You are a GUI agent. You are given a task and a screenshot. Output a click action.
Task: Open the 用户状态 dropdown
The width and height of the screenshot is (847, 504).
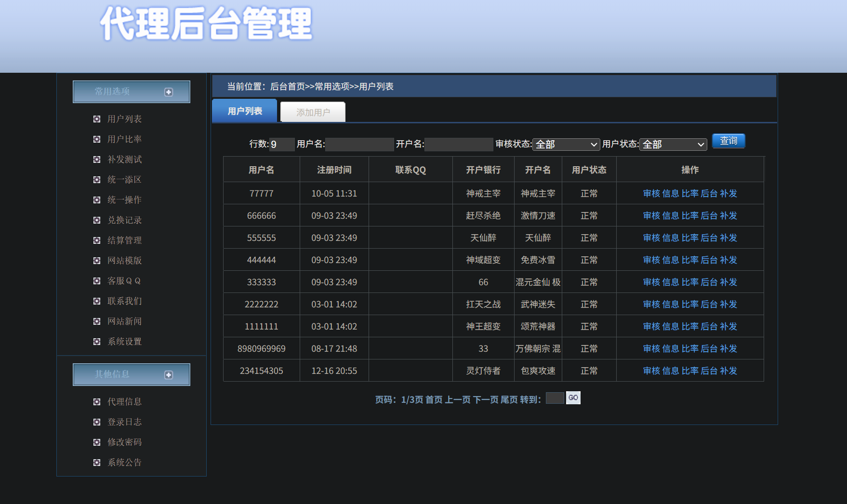pos(673,145)
